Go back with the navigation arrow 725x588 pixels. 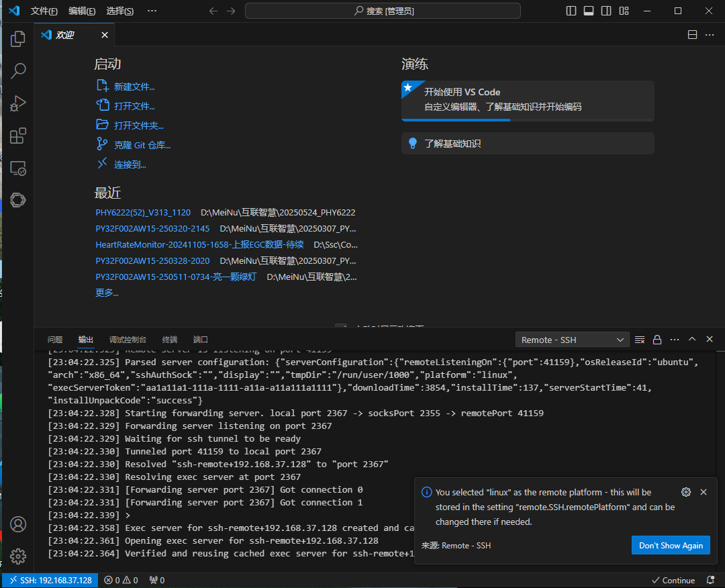[213, 11]
